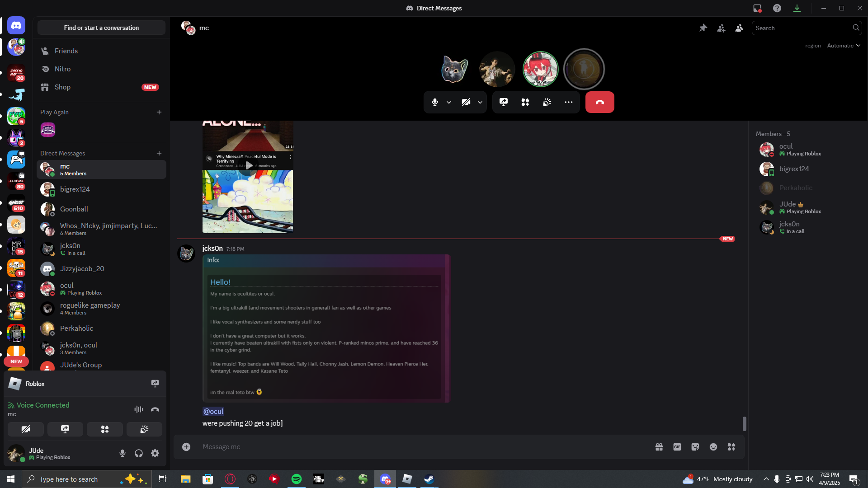Viewport: 868px width, 488px height.
Task: Open the soundboard in call controls
Action: 547,102
